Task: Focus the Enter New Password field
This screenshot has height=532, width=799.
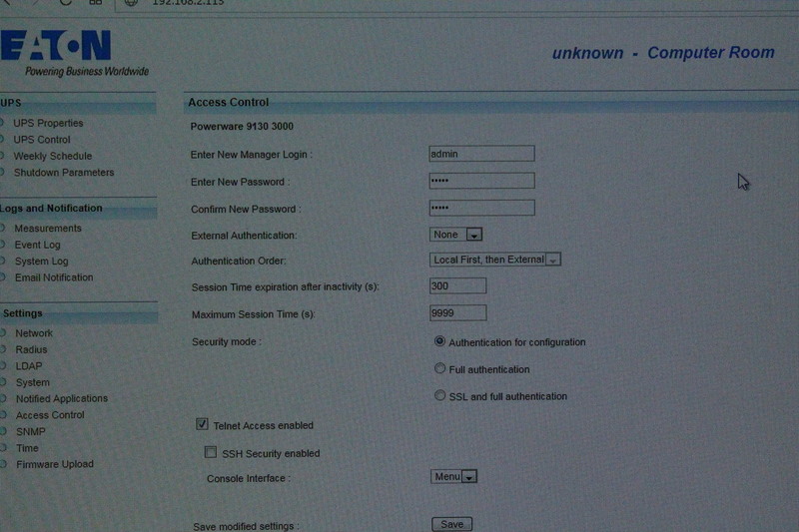Action: click(x=481, y=181)
